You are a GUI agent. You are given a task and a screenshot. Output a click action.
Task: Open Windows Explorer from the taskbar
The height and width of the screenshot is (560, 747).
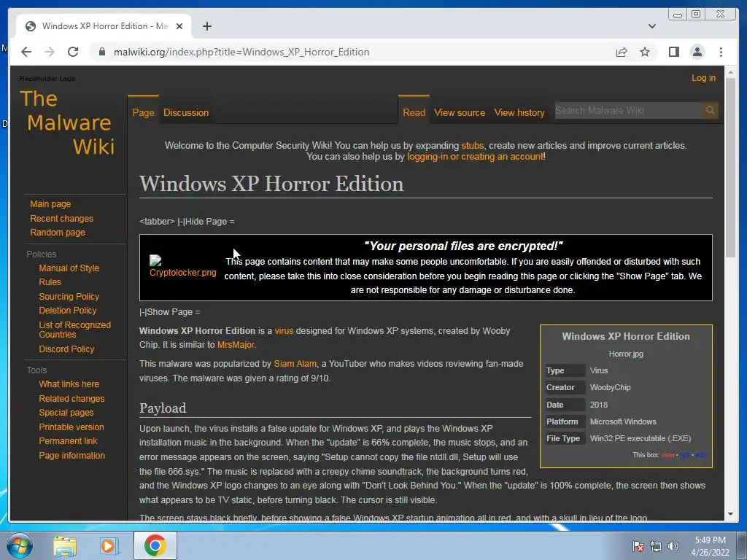pyautogui.click(x=65, y=545)
